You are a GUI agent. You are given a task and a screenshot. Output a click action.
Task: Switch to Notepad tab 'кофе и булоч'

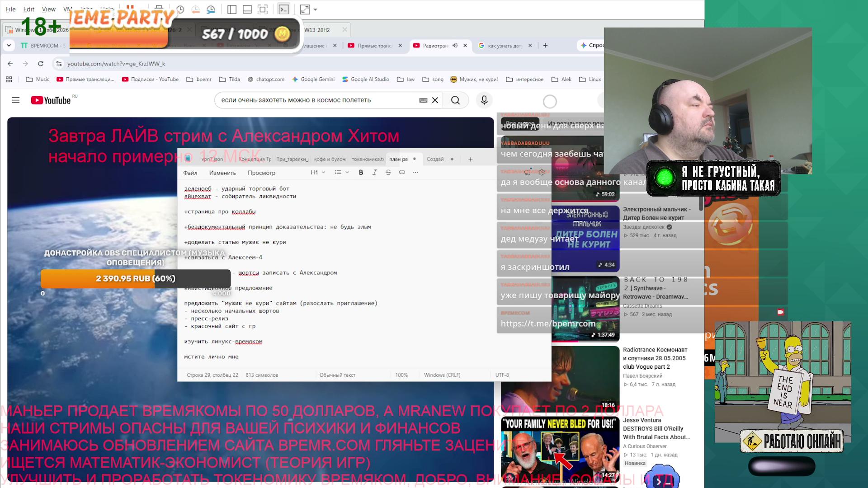(x=330, y=159)
